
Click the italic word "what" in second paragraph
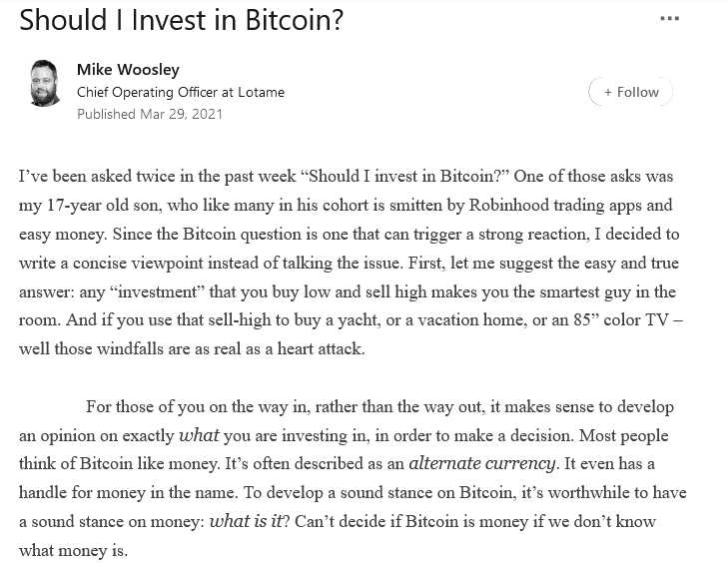pos(199,435)
